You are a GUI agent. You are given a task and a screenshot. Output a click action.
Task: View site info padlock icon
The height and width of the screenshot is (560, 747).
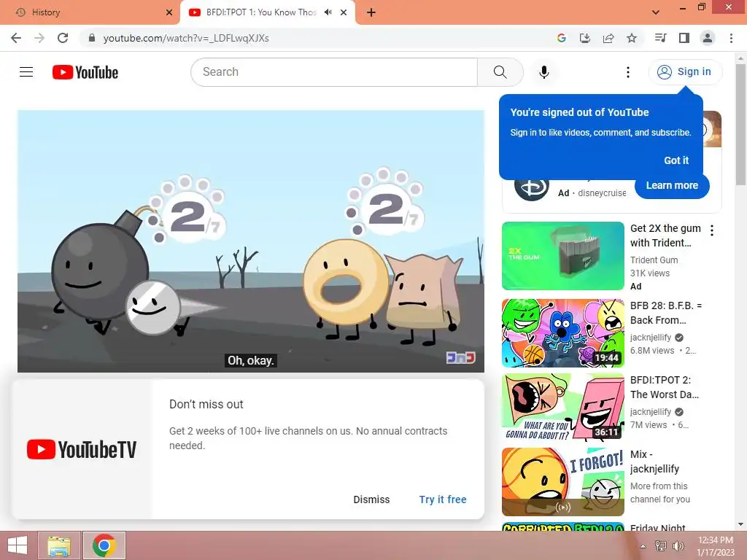(x=92, y=38)
